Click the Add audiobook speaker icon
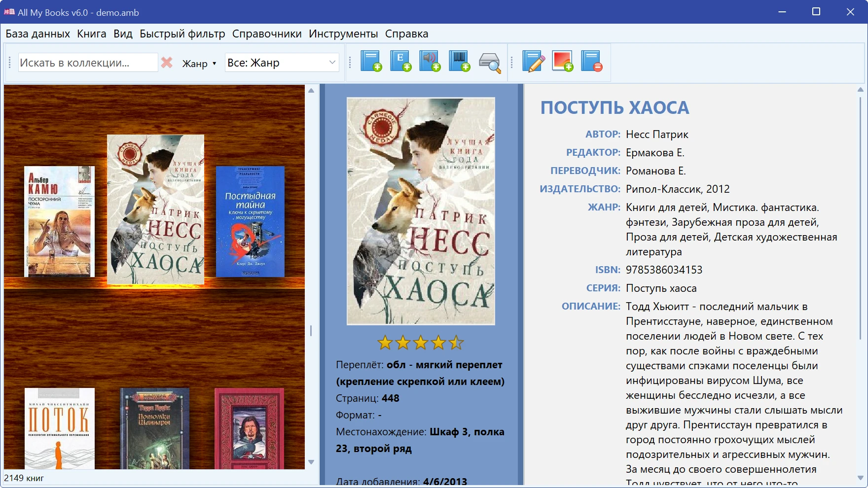 430,62
